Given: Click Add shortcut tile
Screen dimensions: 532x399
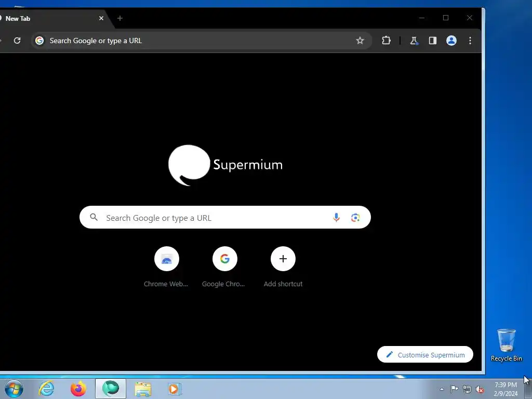Looking at the screenshot, I should [283, 267].
